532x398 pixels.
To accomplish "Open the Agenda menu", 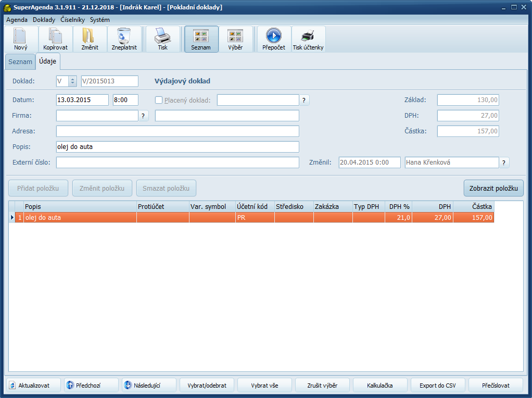I will [x=17, y=20].
